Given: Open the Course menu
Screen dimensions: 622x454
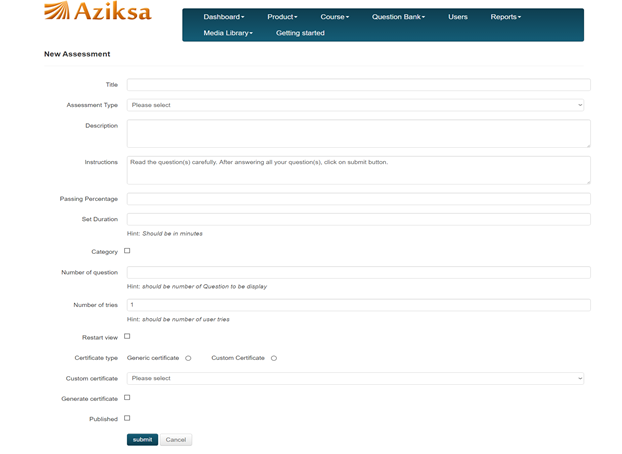Looking at the screenshot, I should click(x=334, y=17).
